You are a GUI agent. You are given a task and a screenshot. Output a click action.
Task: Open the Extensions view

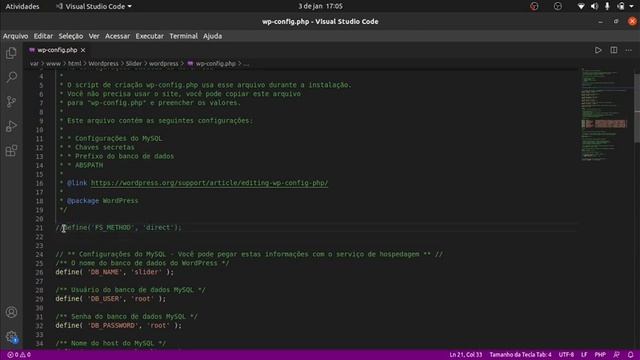point(11,151)
